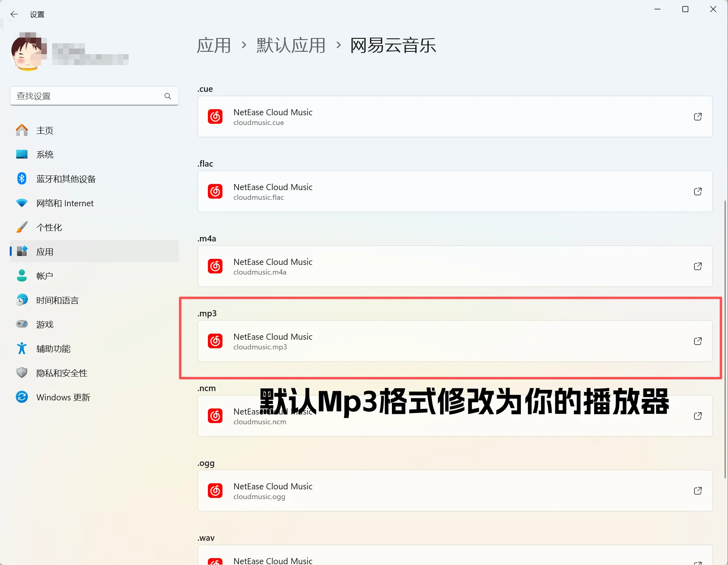Go to the 主页 settings page
Screen dimensions: 728x565
pos(94,130)
